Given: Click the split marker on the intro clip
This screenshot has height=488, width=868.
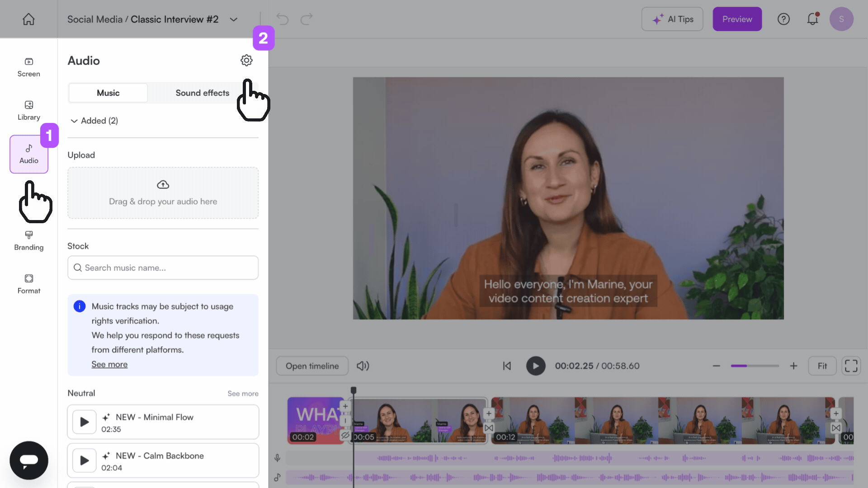Looking at the screenshot, I should (345, 421).
